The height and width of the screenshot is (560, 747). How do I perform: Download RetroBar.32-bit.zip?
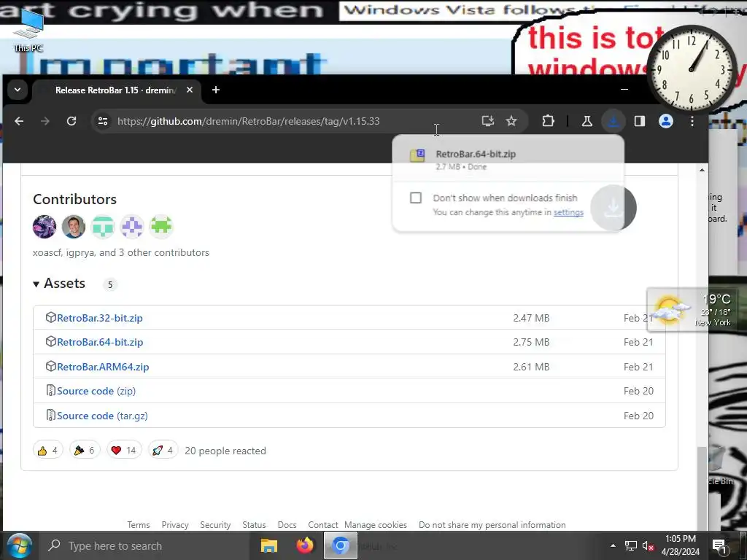pos(99,318)
